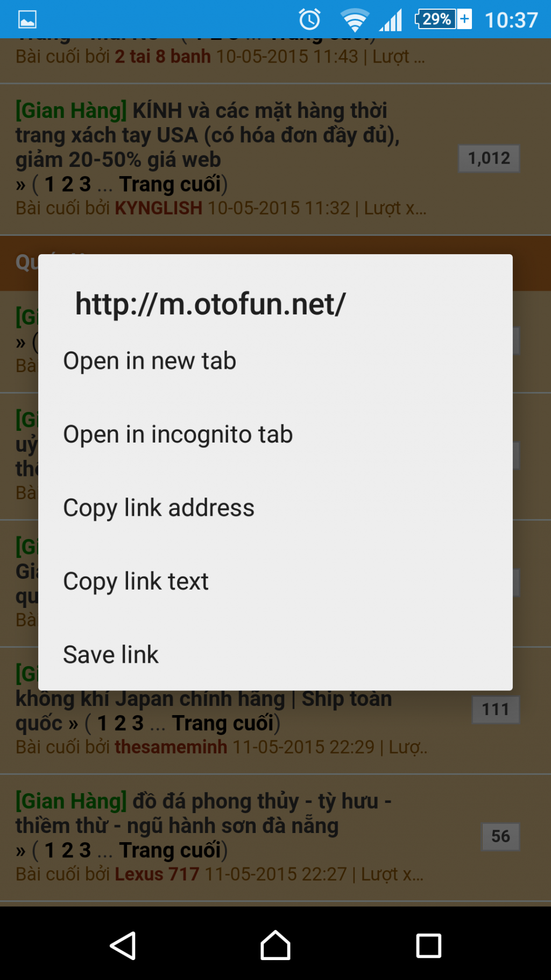551x980 pixels.
Task: Open thesameminh user profile link
Action: [x=171, y=747]
